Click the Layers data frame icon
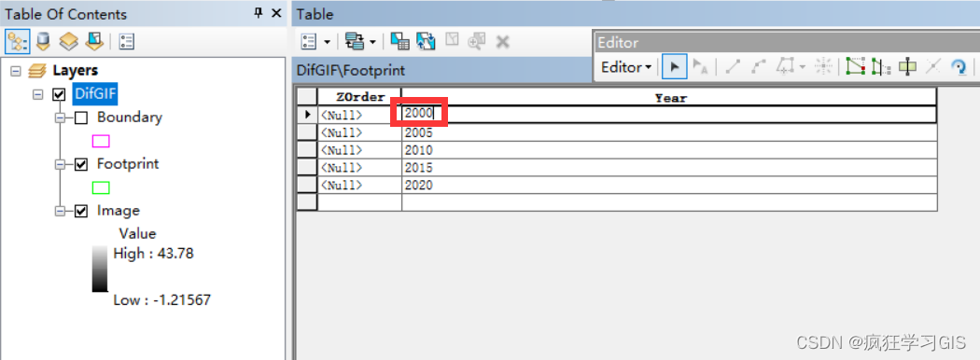 [x=37, y=71]
